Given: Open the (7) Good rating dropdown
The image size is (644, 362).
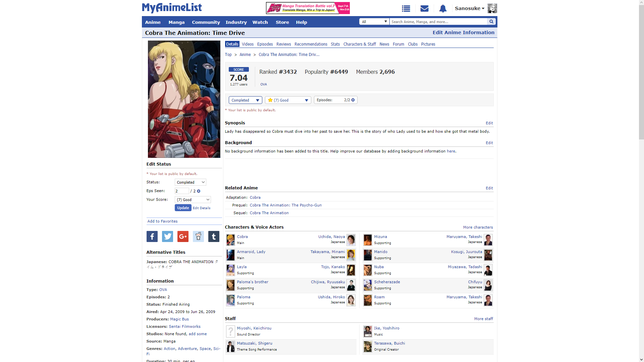Looking at the screenshot, I should coord(288,100).
